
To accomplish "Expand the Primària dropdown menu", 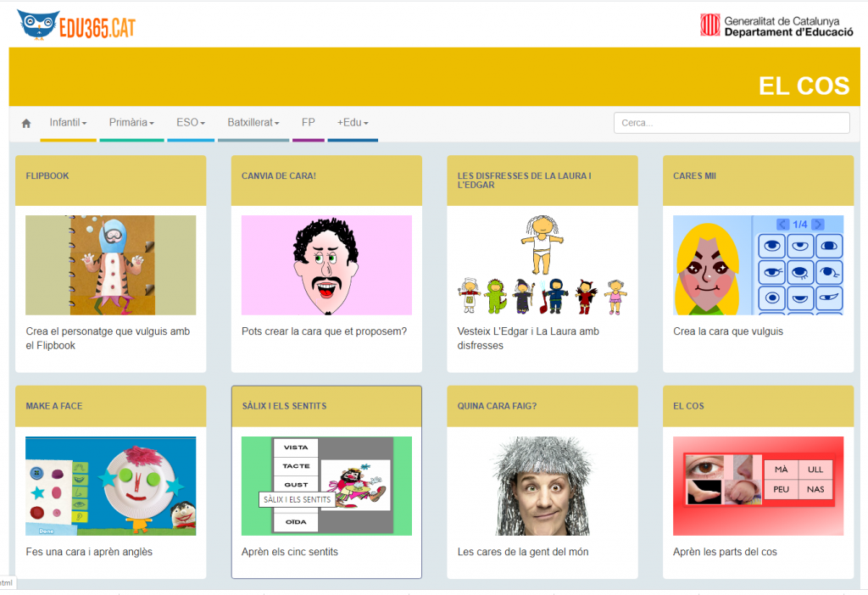I will point(131,123).
